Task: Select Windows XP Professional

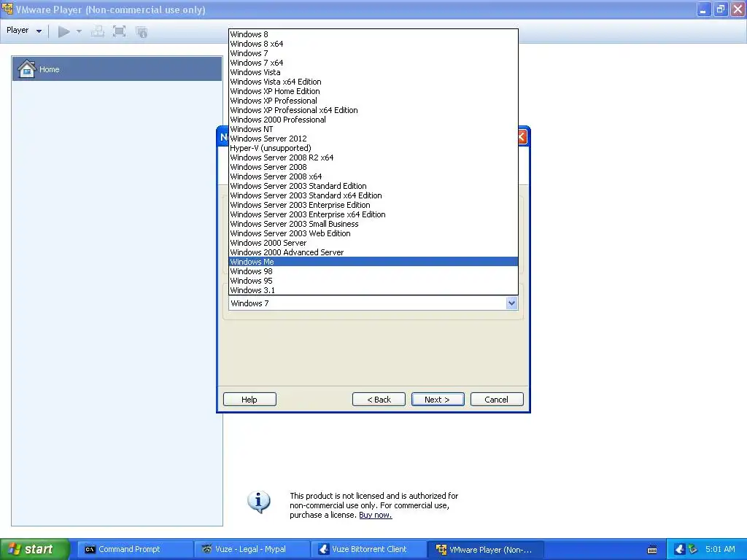Action: pyautogui.click(x=373, y=101)
